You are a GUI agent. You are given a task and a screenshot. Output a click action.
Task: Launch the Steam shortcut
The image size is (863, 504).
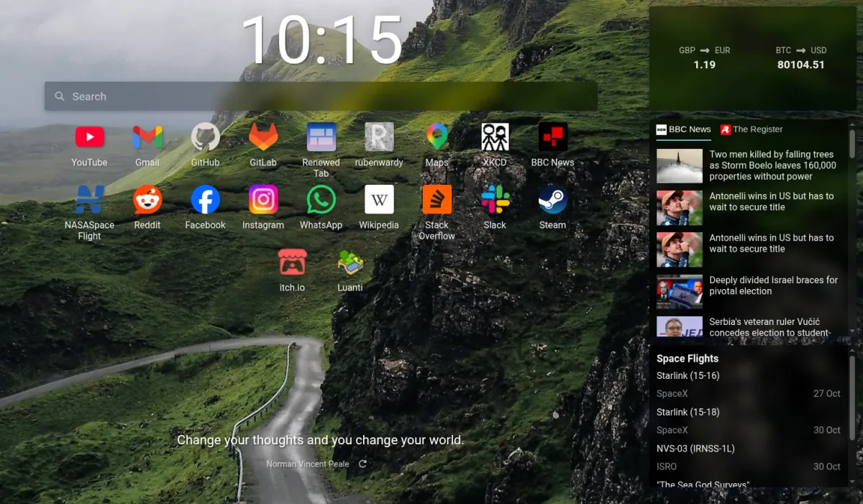pos(553,207)
